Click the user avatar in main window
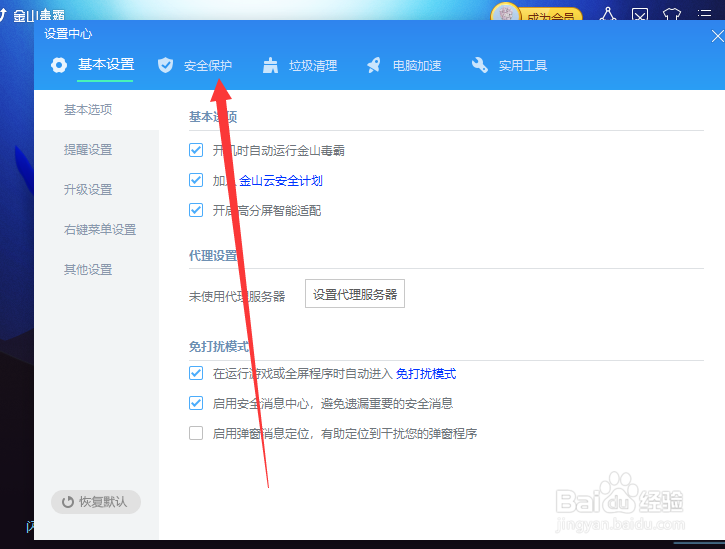The width and height of the screenshot is (725, 549). pyautogui.click(x=505, y=14)
